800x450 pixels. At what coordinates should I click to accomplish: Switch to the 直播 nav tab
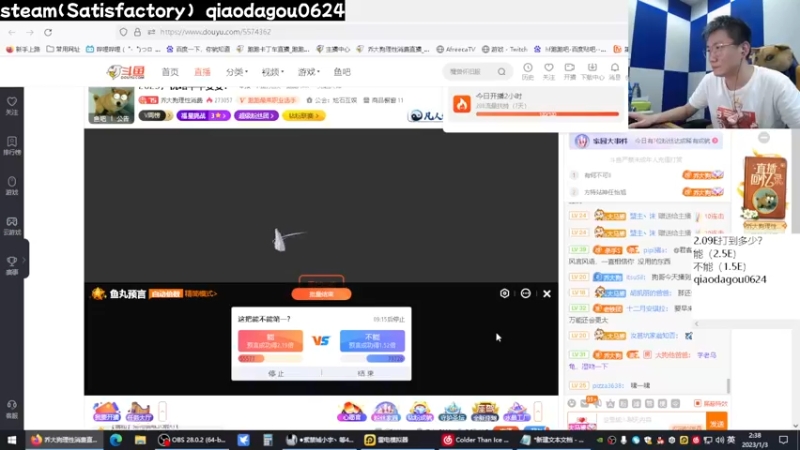pyautogui.click(x=202, y=72)
